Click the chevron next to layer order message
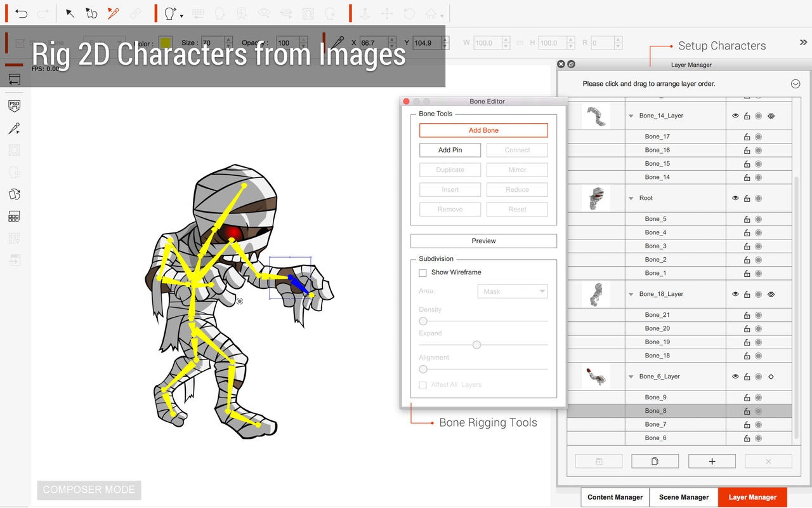812x508 pixels. pyautogui.click(x=796, y=83)
